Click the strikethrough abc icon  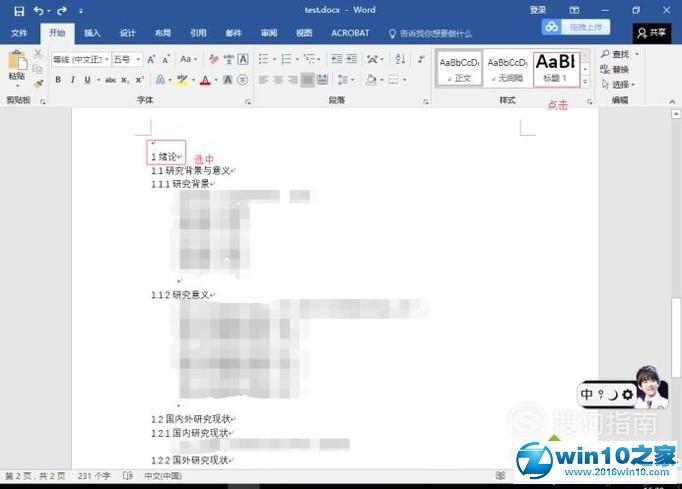[x=112, y=80]
